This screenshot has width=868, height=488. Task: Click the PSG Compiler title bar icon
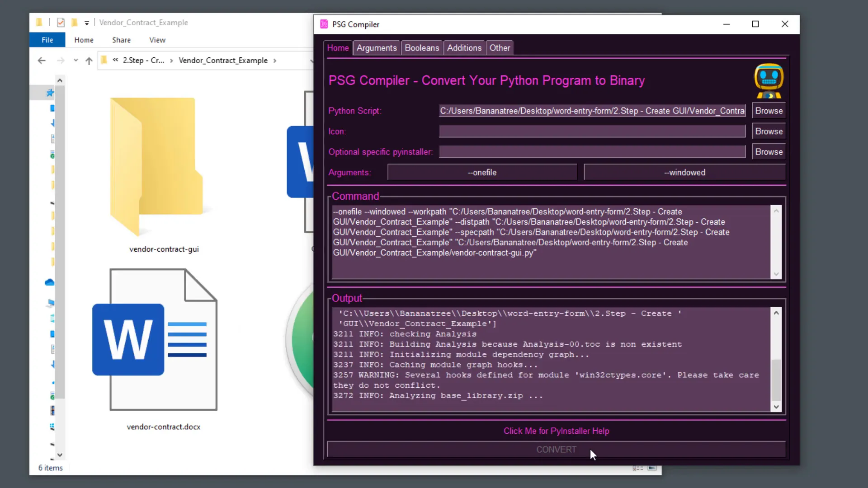point(324,24)
